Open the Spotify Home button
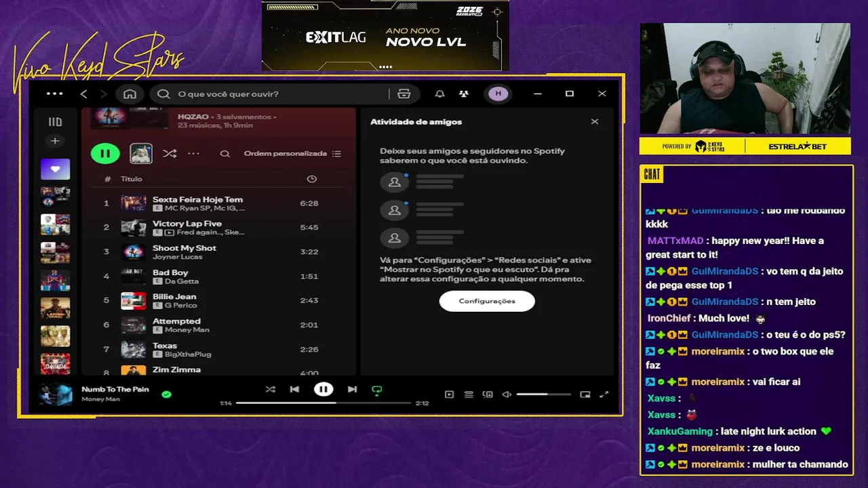 [x=130, y=94]
